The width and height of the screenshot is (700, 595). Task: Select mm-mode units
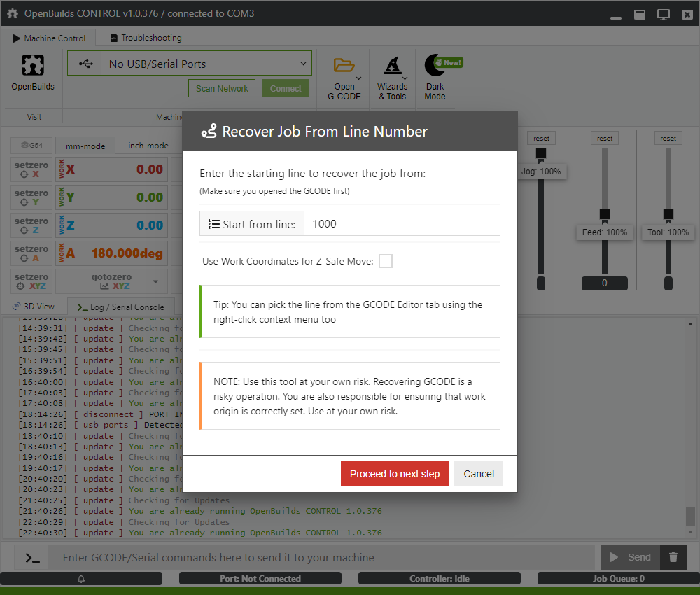85,146
